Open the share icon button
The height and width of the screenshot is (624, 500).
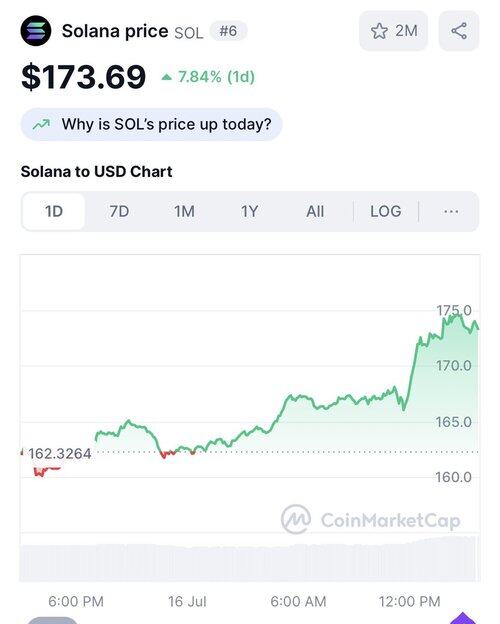(x=459, y=31)
